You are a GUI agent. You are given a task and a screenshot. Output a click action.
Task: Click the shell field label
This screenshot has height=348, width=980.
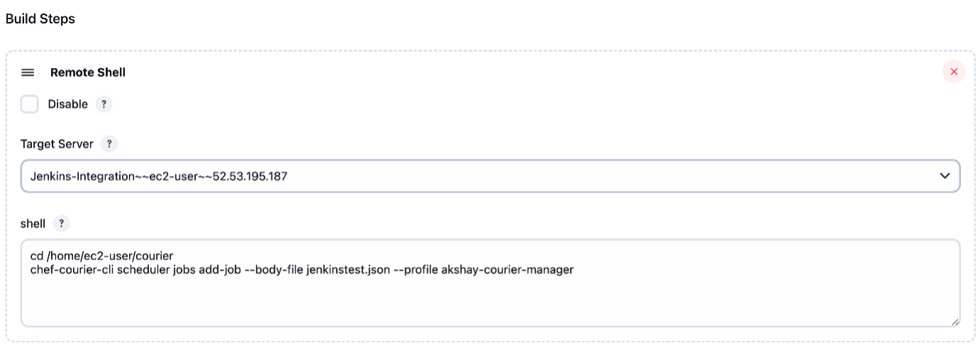click(x=33, y=223)
